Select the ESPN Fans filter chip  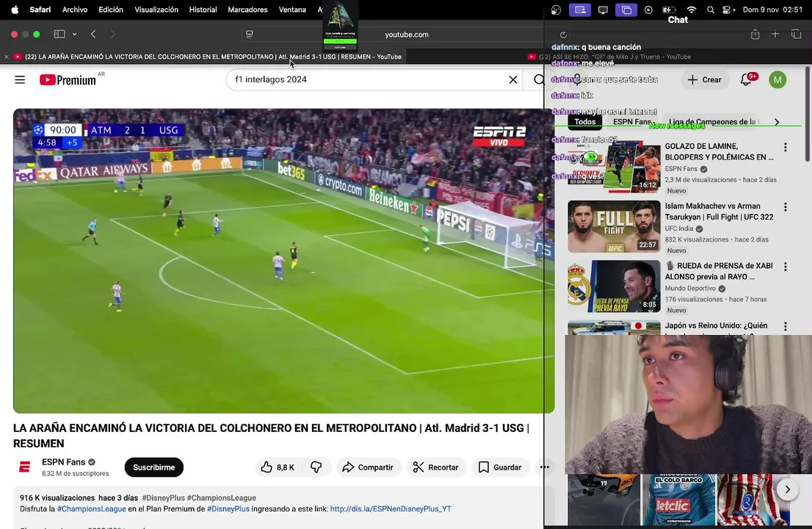coord(632,122)
